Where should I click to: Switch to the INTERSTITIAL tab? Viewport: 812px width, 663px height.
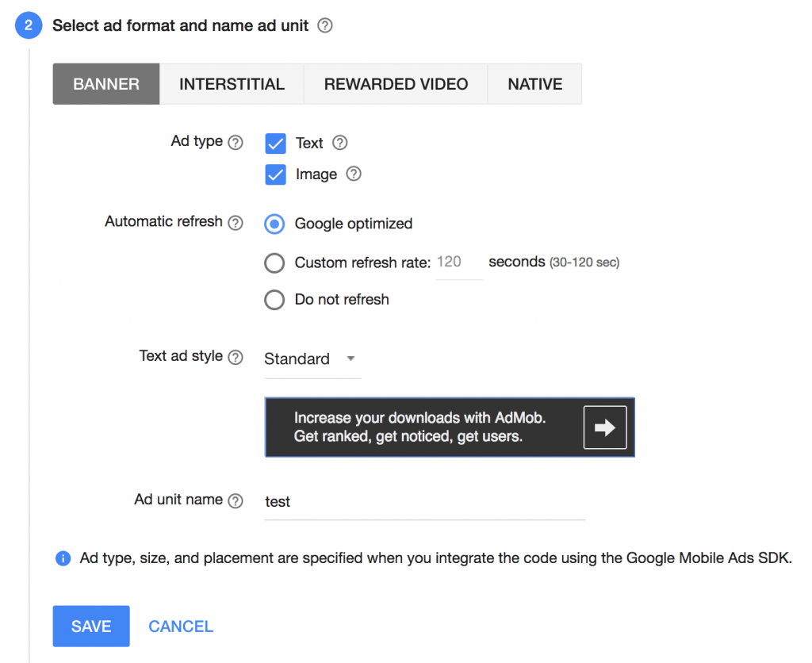coord(232,83)
